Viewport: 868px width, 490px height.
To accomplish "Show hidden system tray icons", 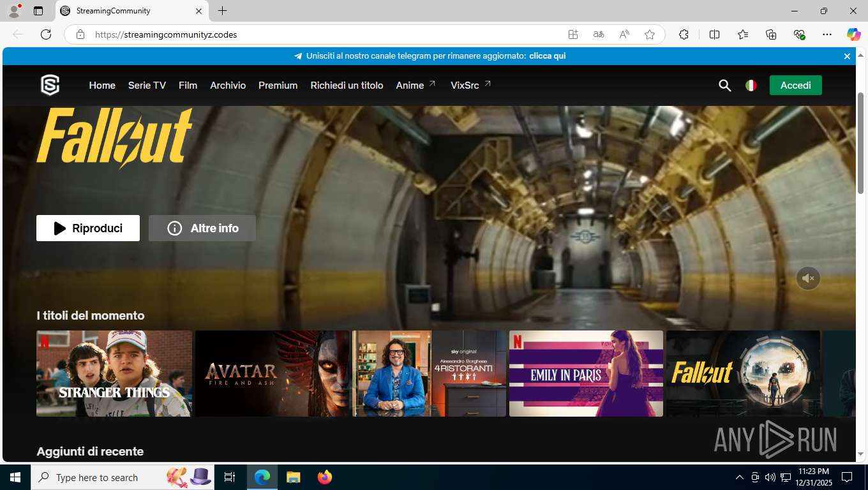I will tap(740, 477).
